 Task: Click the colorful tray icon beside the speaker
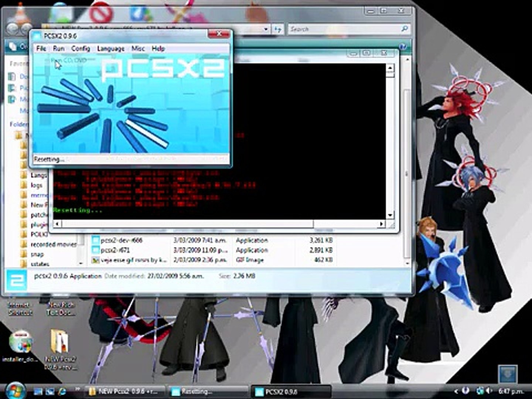click(480, 391)
